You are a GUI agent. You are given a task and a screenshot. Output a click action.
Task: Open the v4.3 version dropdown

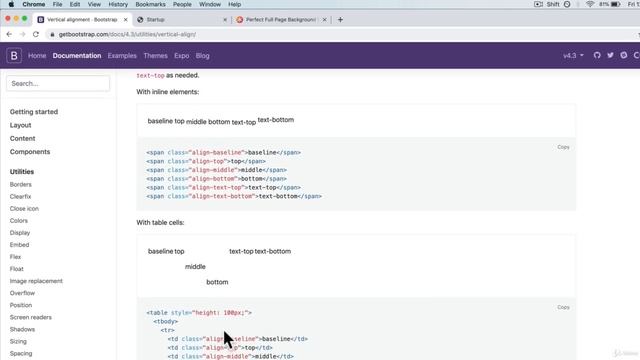(573, 56)
